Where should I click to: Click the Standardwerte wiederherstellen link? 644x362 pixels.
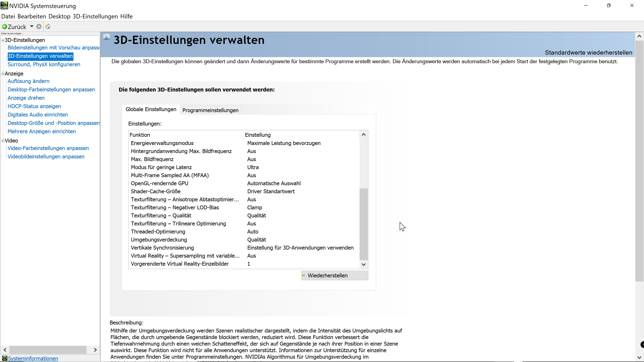click(588, 53)
